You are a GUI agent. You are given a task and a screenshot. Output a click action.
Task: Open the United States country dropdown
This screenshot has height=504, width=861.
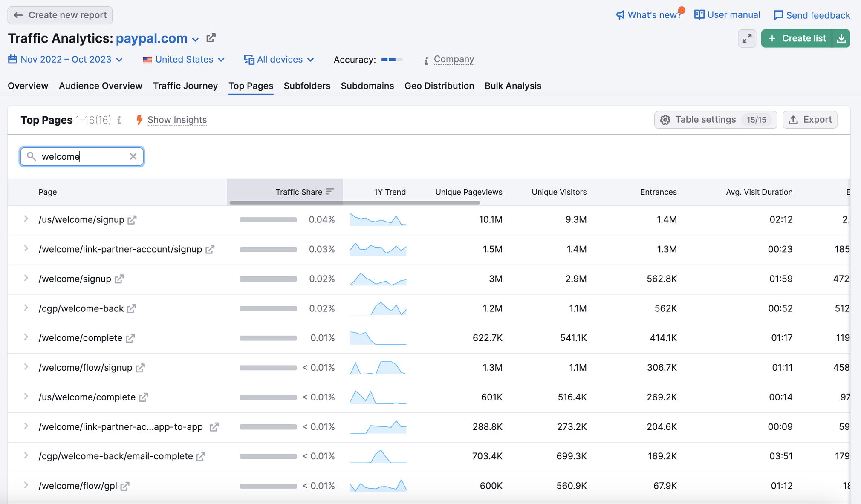click(184, 59)
